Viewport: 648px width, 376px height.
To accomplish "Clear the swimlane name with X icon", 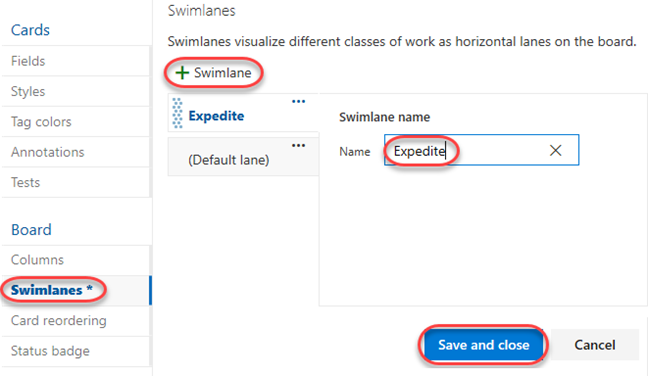I will pos(555,150).
